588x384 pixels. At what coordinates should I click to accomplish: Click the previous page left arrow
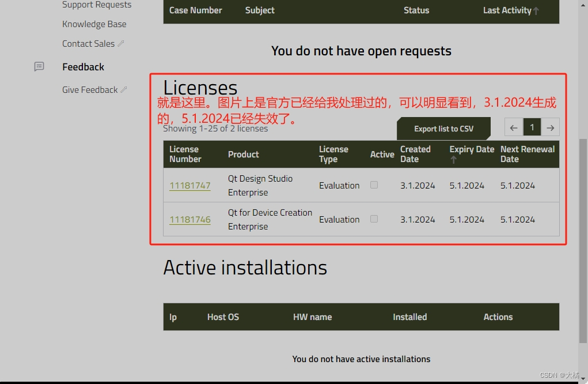tap(513, 127)
